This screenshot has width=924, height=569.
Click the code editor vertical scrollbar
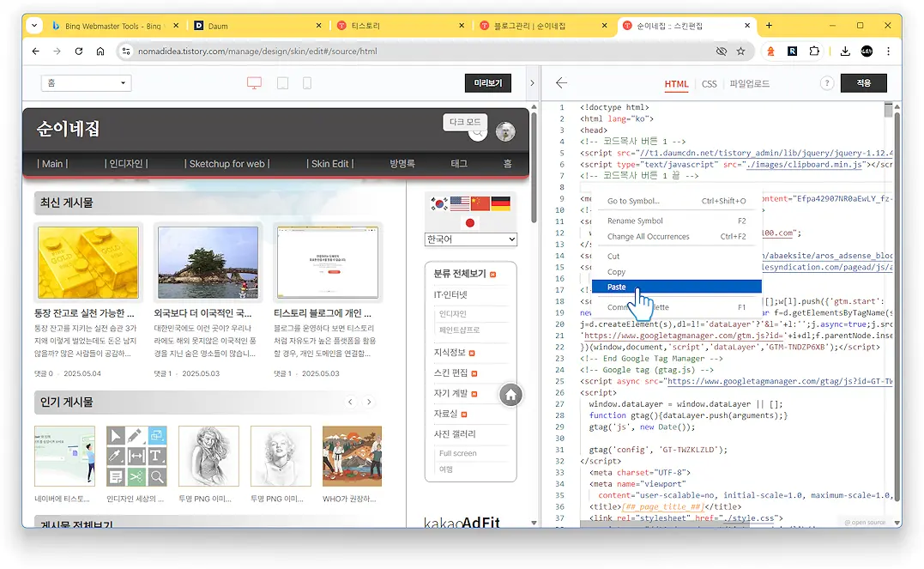click(897, 306)
